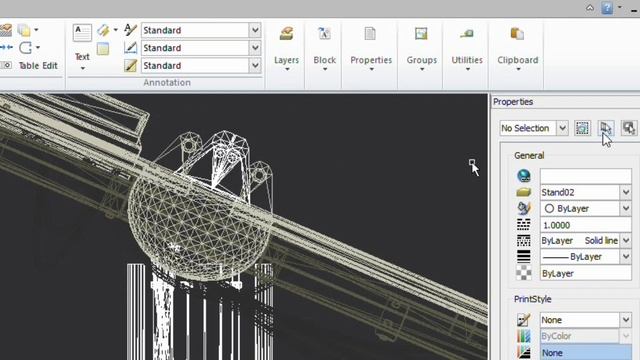Click the hatch icon at ribbon's left edge

(x=6, y=30)
